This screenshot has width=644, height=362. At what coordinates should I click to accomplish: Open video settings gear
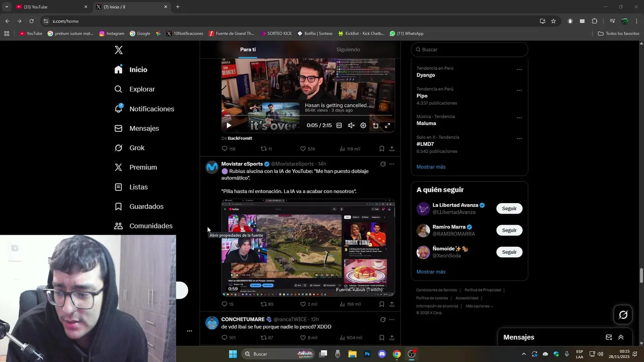click(x=363, y=125)
